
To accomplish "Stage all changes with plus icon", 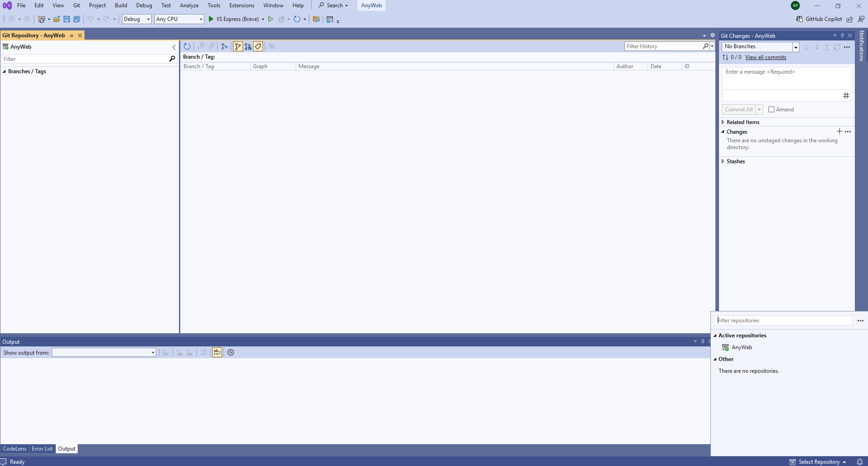I will (x=839, y=131).
